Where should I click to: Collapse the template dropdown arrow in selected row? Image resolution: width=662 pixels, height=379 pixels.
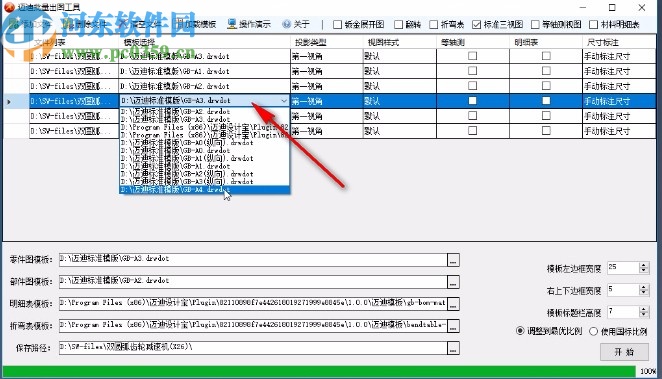click(x=284, y=100)
